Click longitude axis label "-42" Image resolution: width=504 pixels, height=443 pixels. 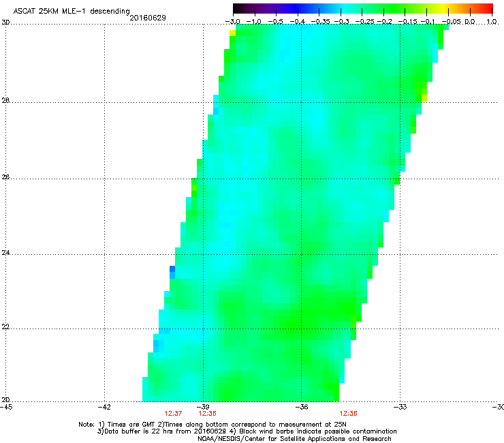click(x=104, y=407)
